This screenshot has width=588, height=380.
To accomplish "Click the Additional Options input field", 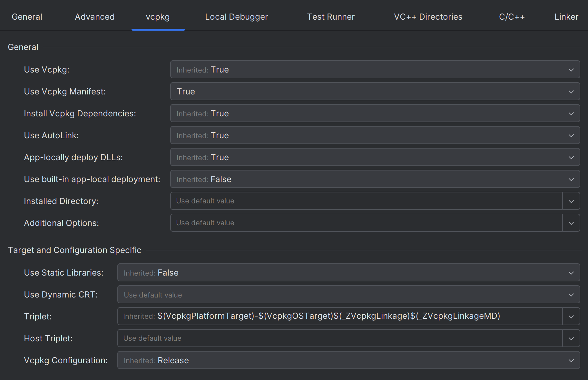I will click(x=366, y=223).
